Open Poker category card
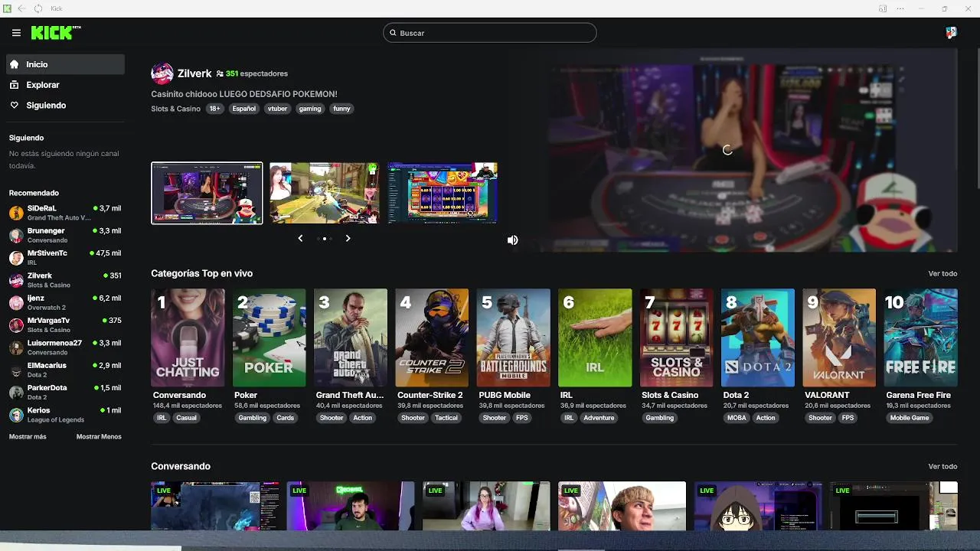This screenshot has height=551, width=980. pyautogui.click(x=269, y=337)
